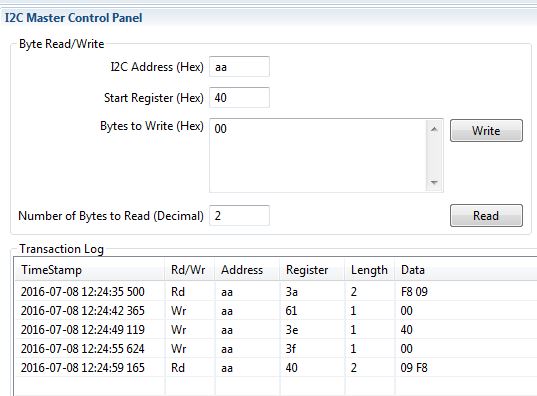The width and height of the screenshot is (537, 396).
Task: Select the log row reading register 3a
Action: (x=276, y=292)
